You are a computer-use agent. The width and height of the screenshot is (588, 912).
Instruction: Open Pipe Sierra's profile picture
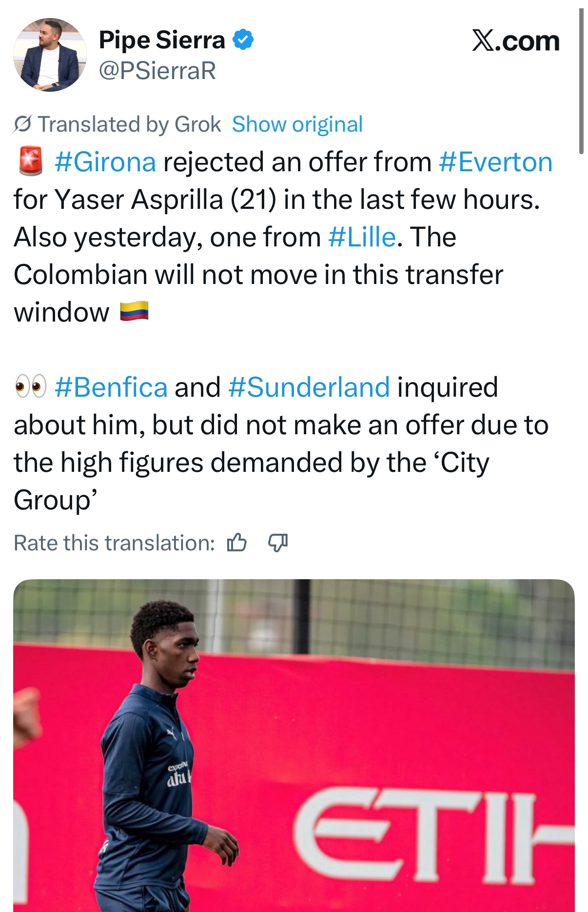pos(50,55)
